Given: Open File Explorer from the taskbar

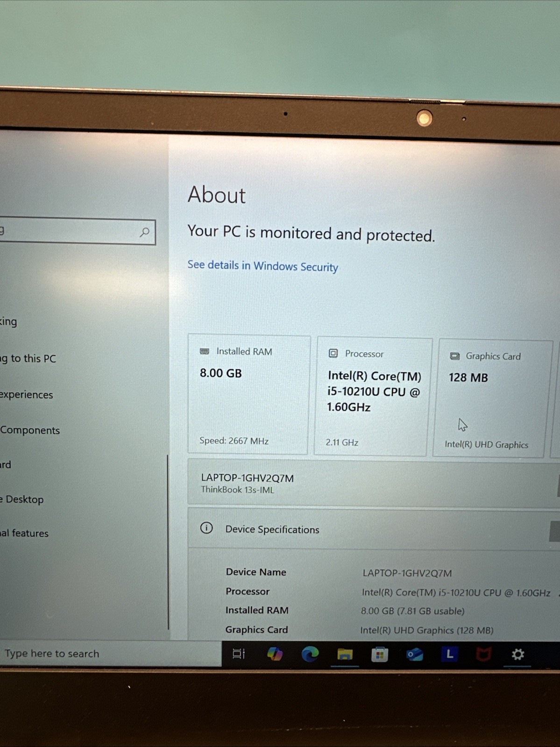Looking at the screenshot, I should point(345,655).
